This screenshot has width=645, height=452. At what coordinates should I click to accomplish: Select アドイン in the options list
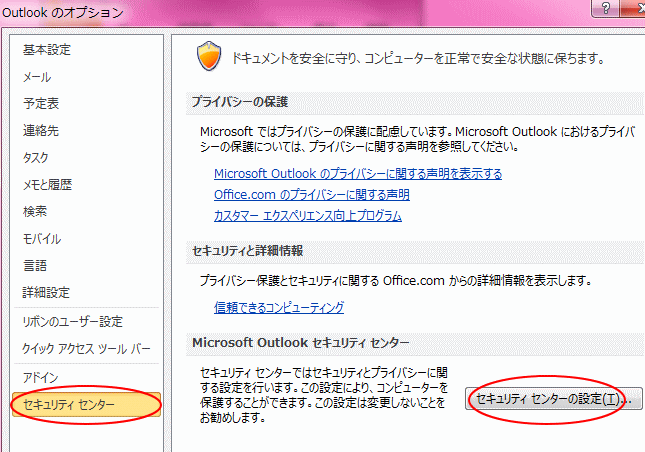pyautogui.click(x=40, y=377)
